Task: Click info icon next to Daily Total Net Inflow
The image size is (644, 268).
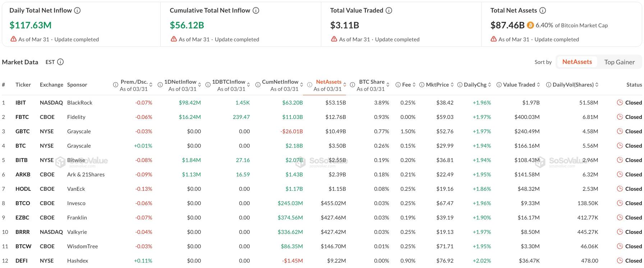Action: tap(77, 10)
